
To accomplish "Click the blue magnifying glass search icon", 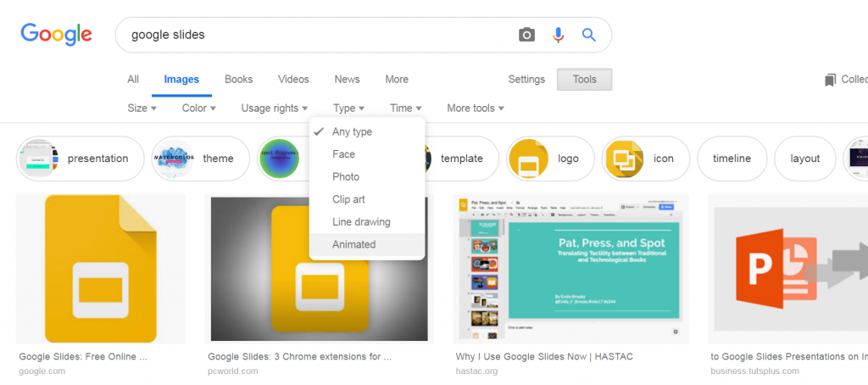I will coord(588,35).
